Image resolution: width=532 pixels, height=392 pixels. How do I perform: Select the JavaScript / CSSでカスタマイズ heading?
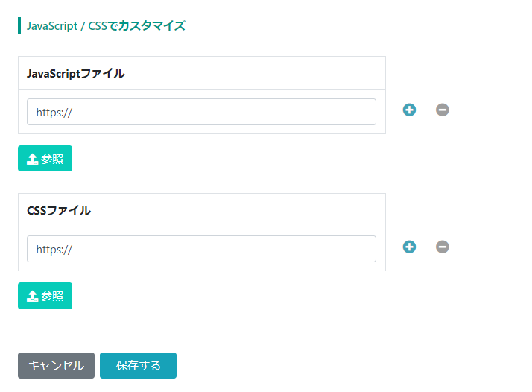[106, 26]
